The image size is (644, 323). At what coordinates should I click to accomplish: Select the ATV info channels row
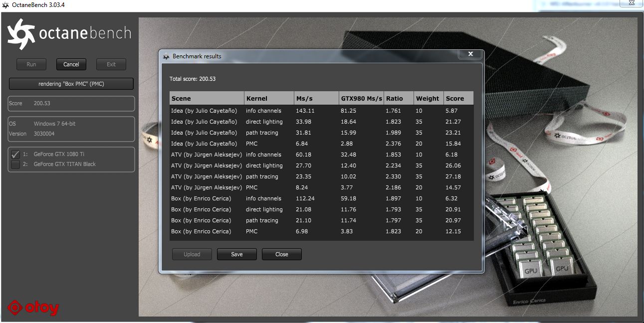(321, 155)
